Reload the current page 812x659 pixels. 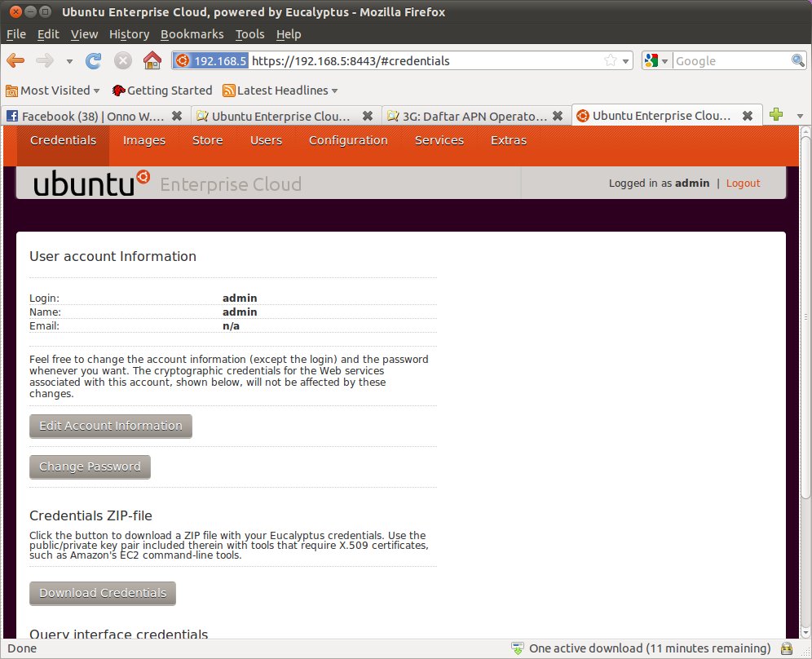coord(94,60)
